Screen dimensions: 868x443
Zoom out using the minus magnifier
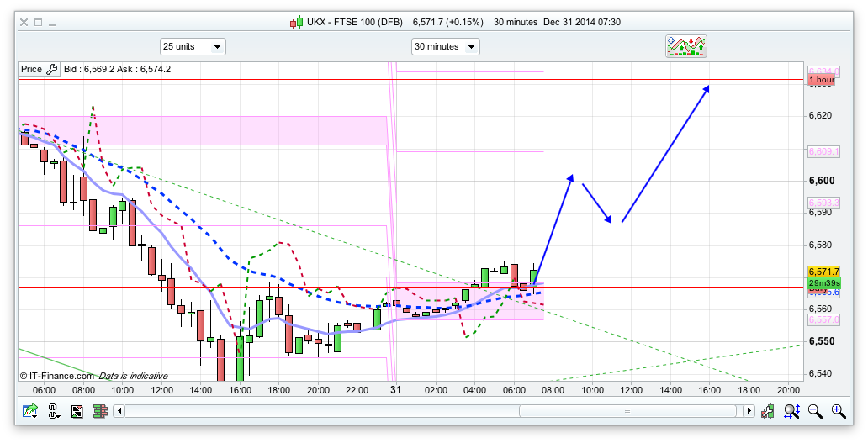(x=815, y=411)
